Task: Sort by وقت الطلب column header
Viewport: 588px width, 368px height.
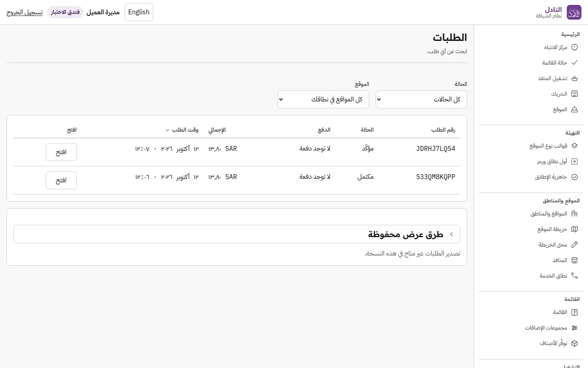Action: click(x=182, y=130)
